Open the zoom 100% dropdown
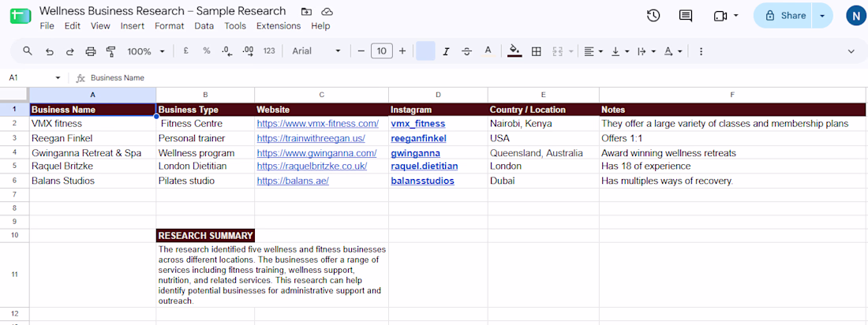The height and width of the screenshot is (325, 868). pyautogui.click(x=146, y=51)
